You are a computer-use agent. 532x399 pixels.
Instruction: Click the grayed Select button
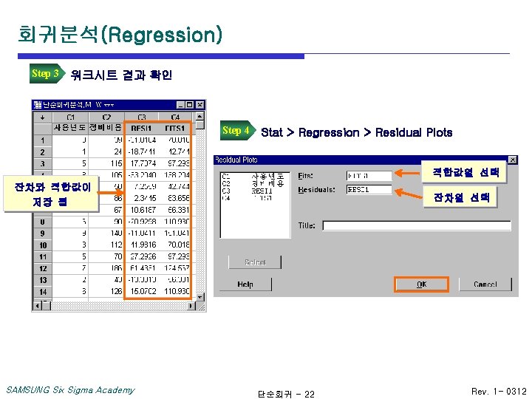click(255, 262)
